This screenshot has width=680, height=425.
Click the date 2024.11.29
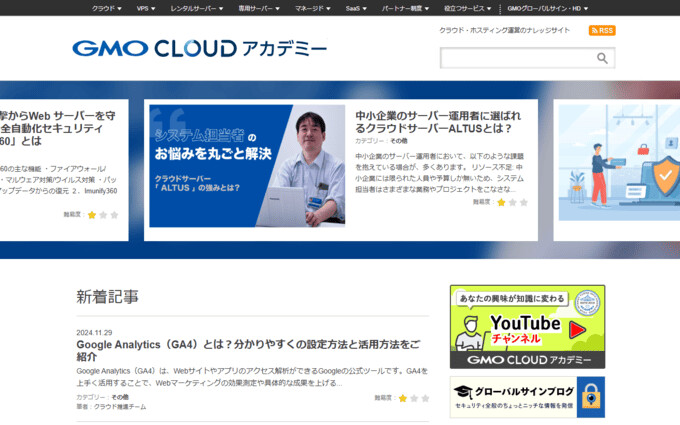94,333
